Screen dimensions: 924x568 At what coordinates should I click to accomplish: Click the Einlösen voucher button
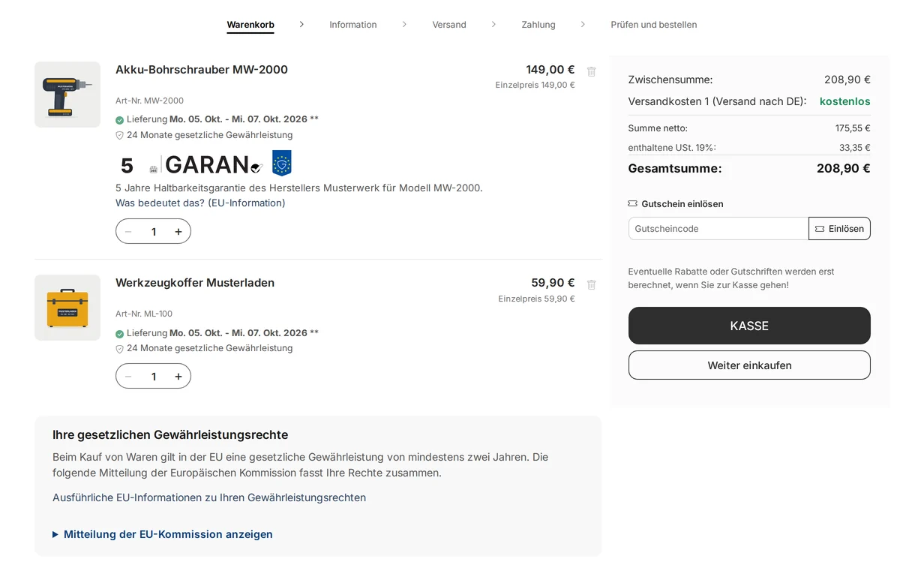click(x=839, y=229)
